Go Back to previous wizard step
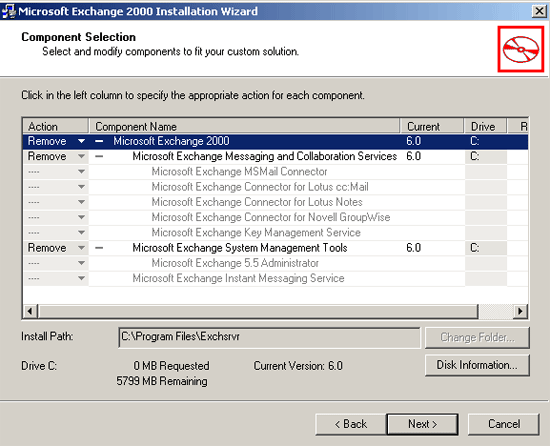Image resolution: width=550 pixels, height=446 pixels. click(x=351, y=424)
